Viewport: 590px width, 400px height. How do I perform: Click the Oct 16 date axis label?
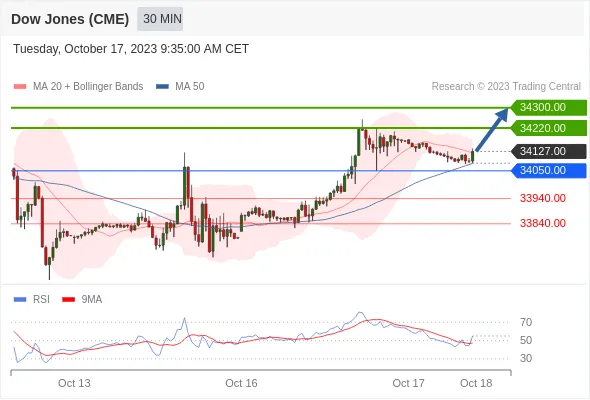241,383
